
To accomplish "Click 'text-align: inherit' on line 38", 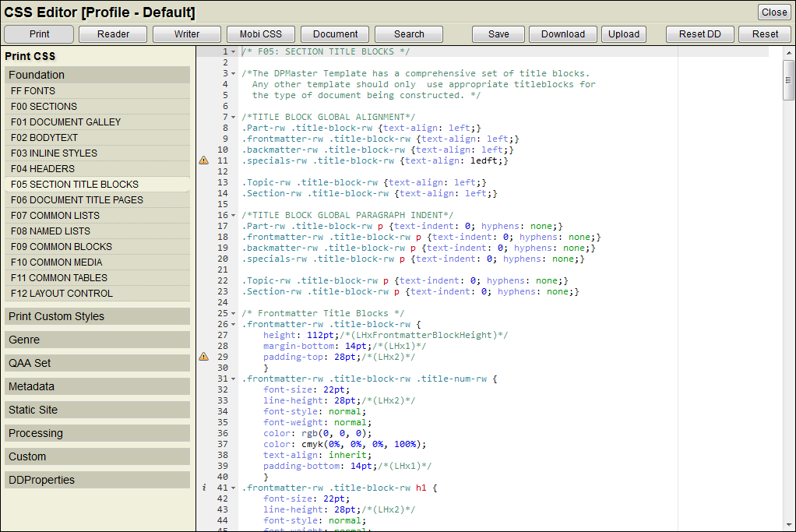I will tap(315, 456).
